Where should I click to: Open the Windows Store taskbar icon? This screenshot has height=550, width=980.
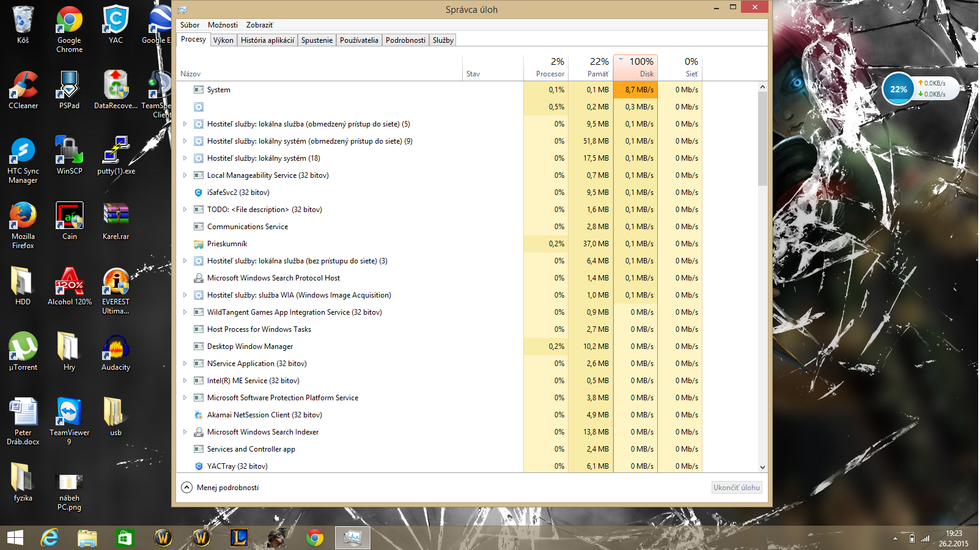(125, 538)
